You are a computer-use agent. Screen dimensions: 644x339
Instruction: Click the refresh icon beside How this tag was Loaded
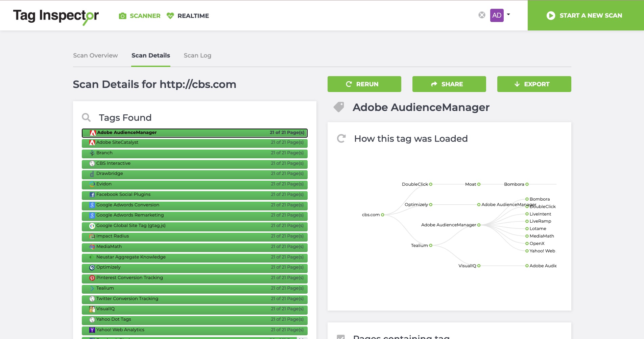point(341,138)
